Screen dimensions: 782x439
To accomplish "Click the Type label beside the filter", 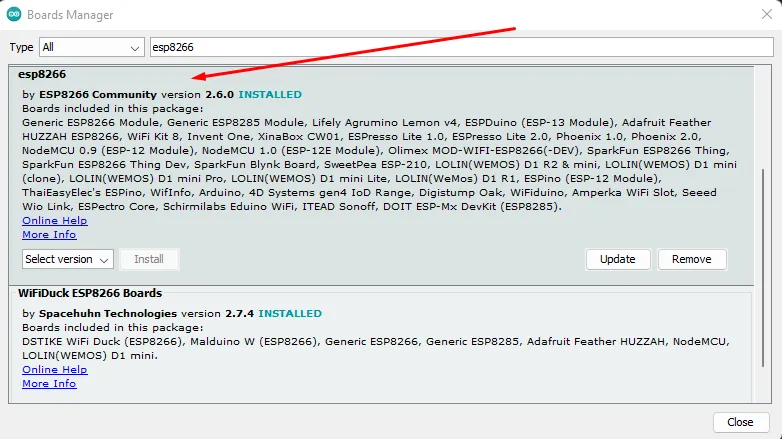I will click(x=21, y=47).
